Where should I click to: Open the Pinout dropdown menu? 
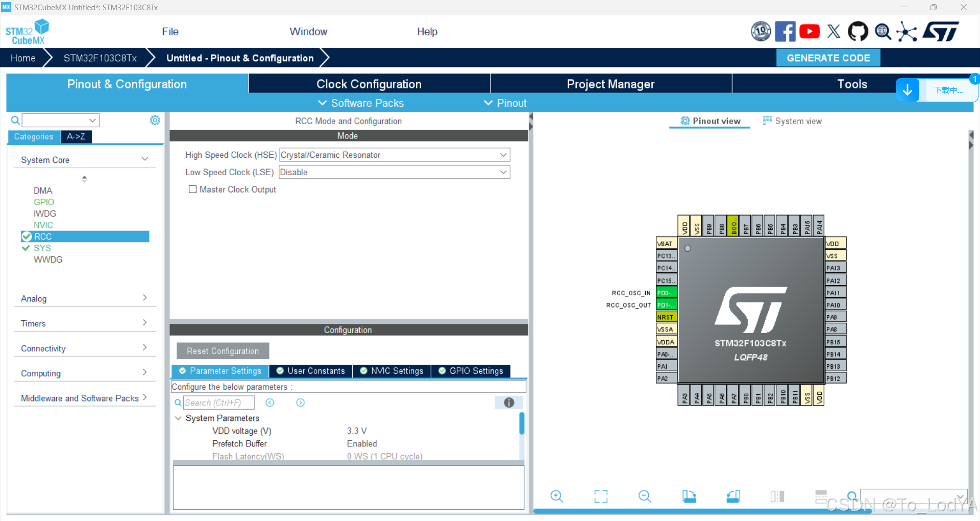tap(505, 103)
